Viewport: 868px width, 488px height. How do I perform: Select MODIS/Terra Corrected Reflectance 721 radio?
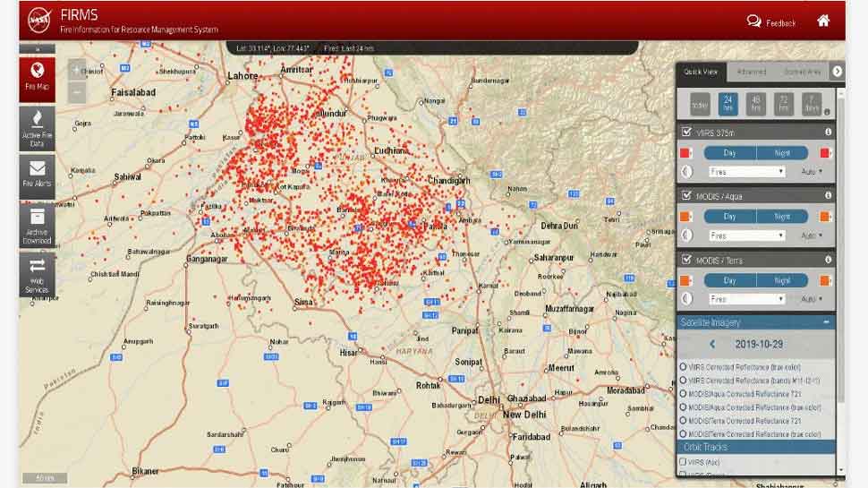(683, 421)
